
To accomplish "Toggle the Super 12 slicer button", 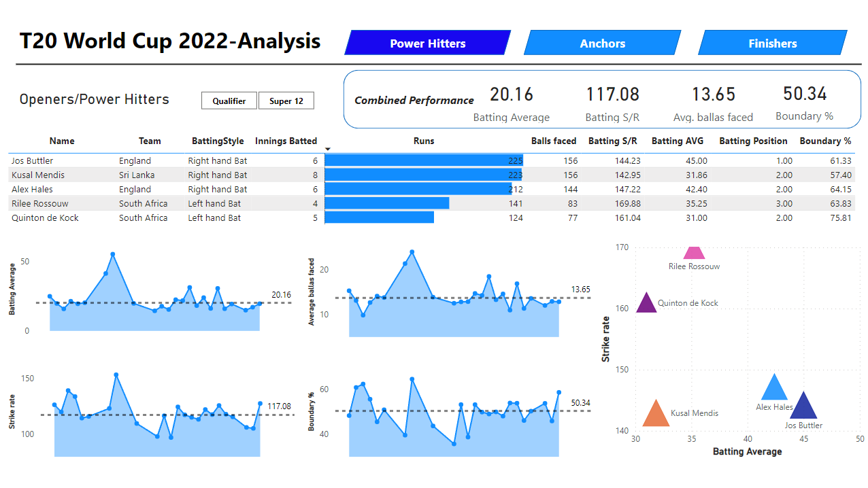I will click(x=286, y=101).
